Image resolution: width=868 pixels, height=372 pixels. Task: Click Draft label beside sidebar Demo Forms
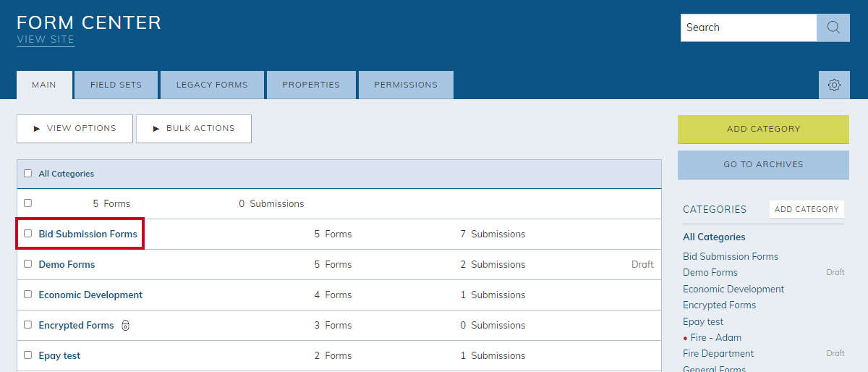tap(835, 272)
